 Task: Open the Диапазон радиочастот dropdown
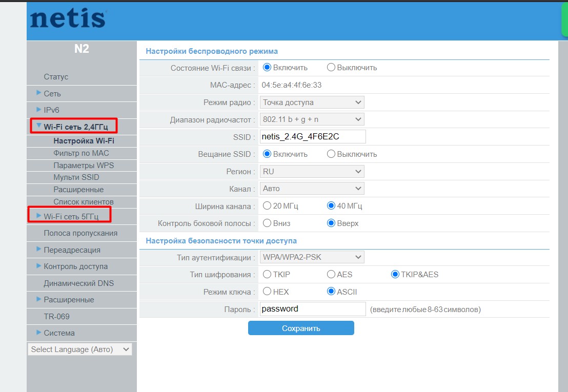point(311,119)
